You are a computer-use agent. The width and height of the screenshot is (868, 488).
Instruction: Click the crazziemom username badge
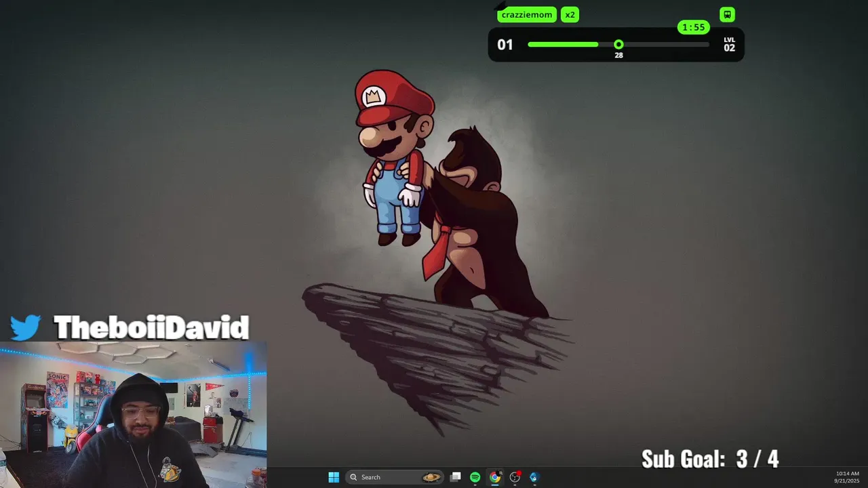click(527, 15)
